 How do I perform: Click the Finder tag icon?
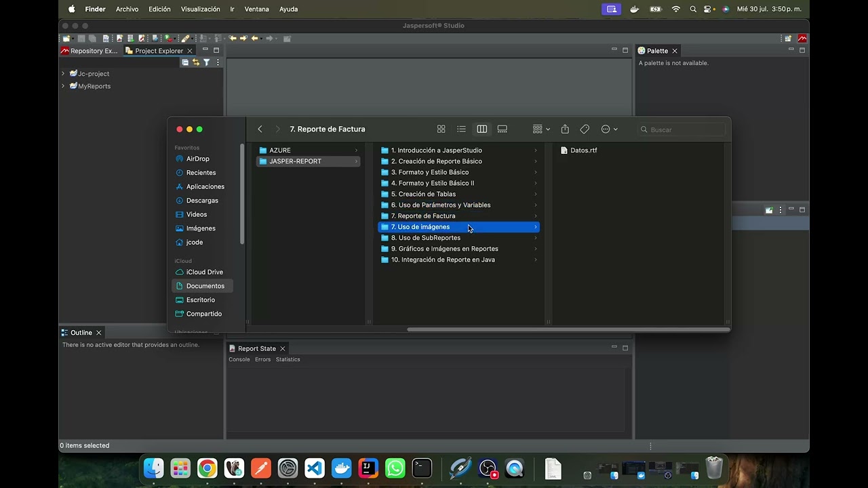point(585,129)
